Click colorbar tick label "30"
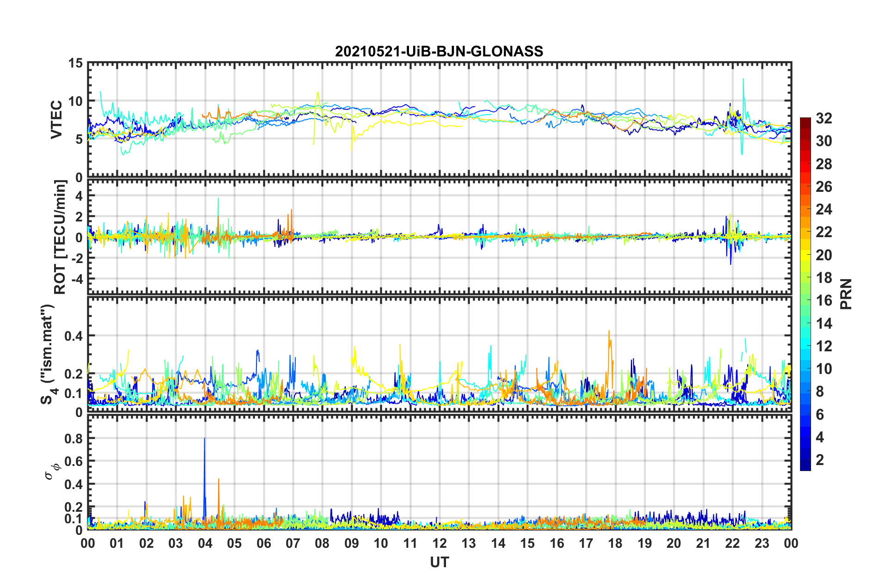The width and height of the screenshot is (879, 588). pos(824,141)
